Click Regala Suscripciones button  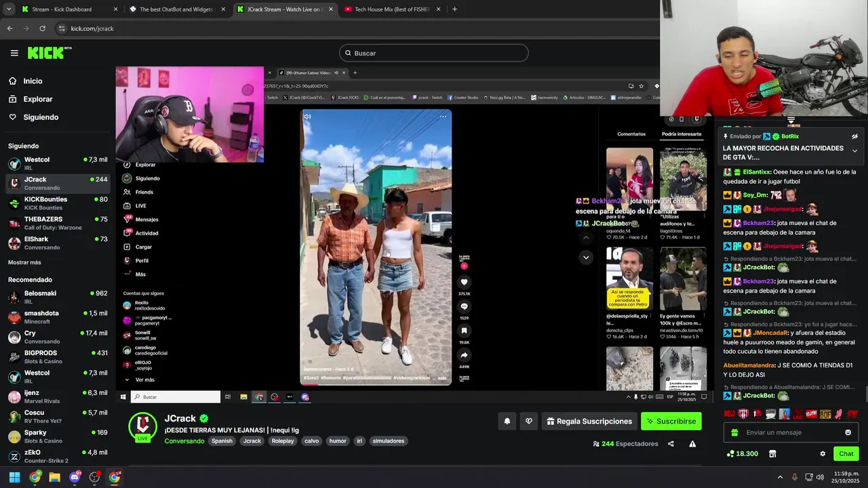(x=589, y=421)
